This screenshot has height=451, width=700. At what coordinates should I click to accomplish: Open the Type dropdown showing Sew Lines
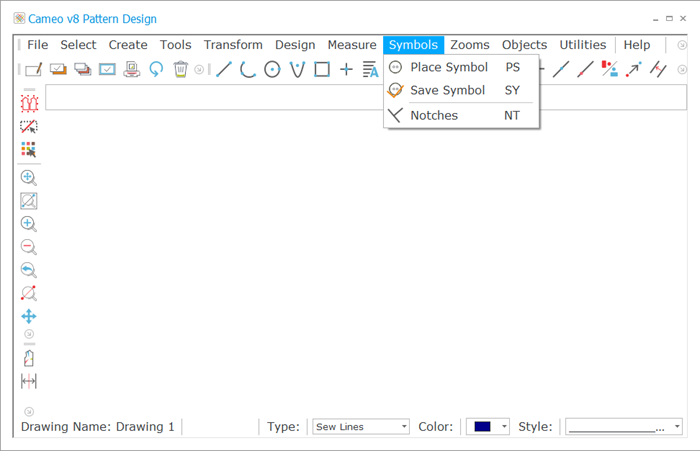(x=361, y=426)
